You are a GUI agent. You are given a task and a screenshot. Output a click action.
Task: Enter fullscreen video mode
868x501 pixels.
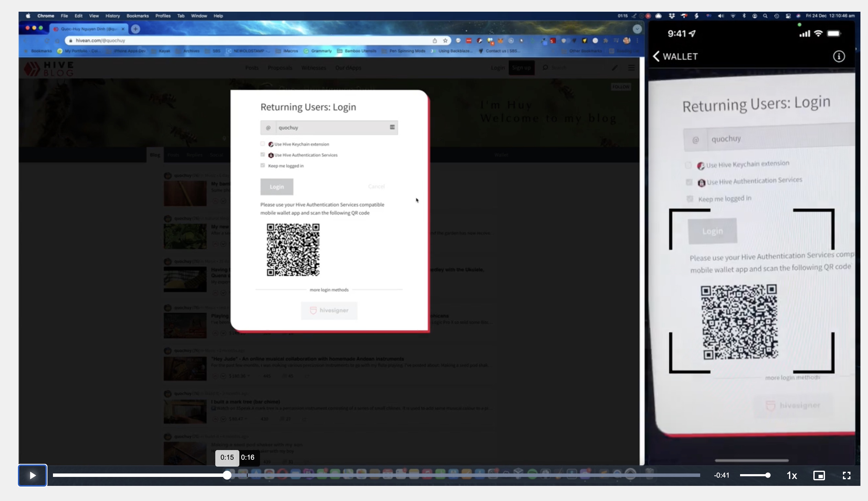coord(846,475)
